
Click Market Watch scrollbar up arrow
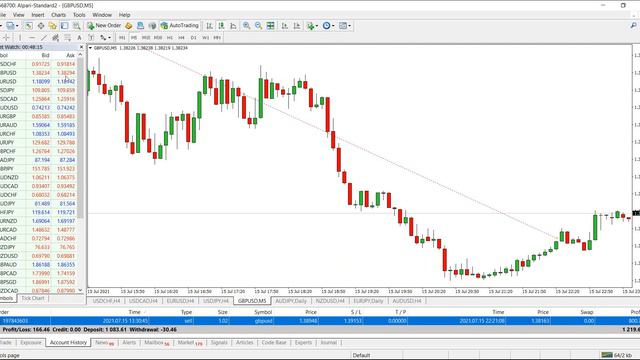80,55
